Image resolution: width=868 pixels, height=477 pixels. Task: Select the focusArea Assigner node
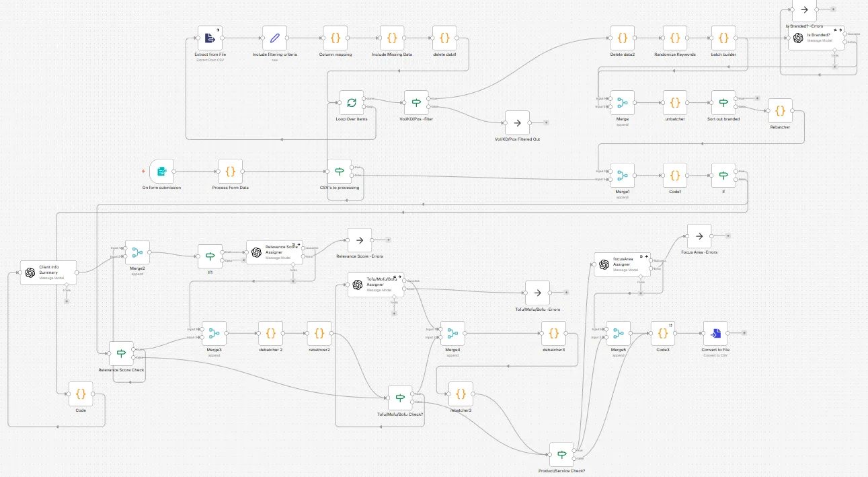tap(621, 264)
